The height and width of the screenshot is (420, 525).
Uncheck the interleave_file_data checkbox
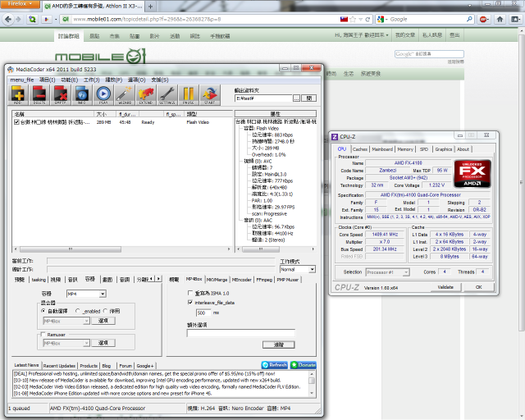(x=190, y=303)
